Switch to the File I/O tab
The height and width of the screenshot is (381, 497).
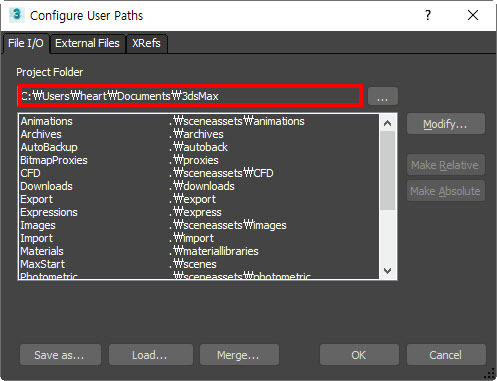coord(26,43)
